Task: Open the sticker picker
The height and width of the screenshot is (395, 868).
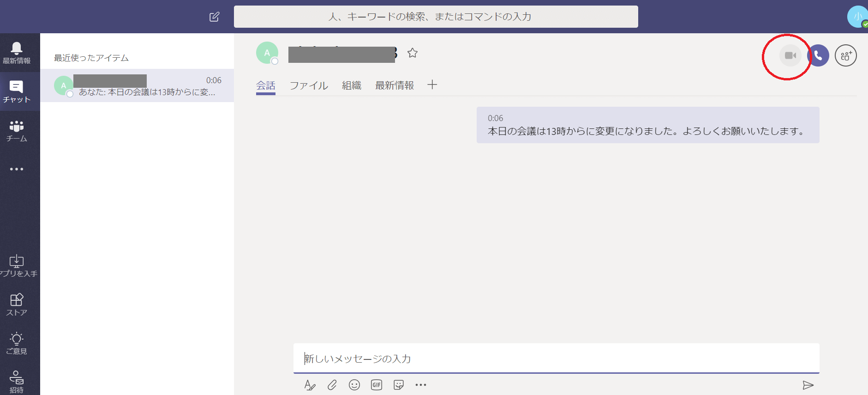Action: pos(399,385)
